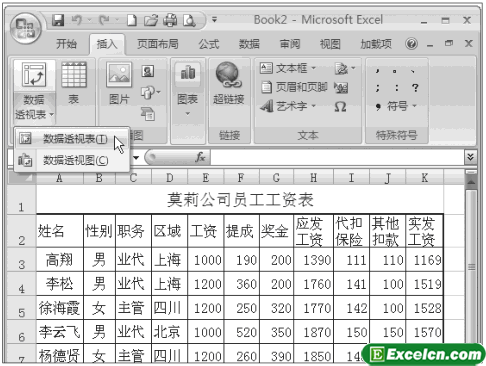This screenshot has height=366, width=486.
Task: Insert the colon special symbol
Action: (396, 88)
